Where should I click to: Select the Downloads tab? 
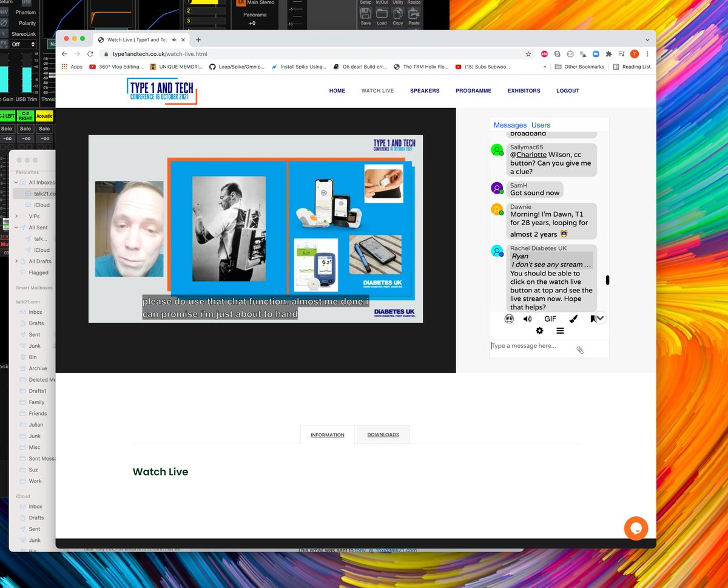383,434
